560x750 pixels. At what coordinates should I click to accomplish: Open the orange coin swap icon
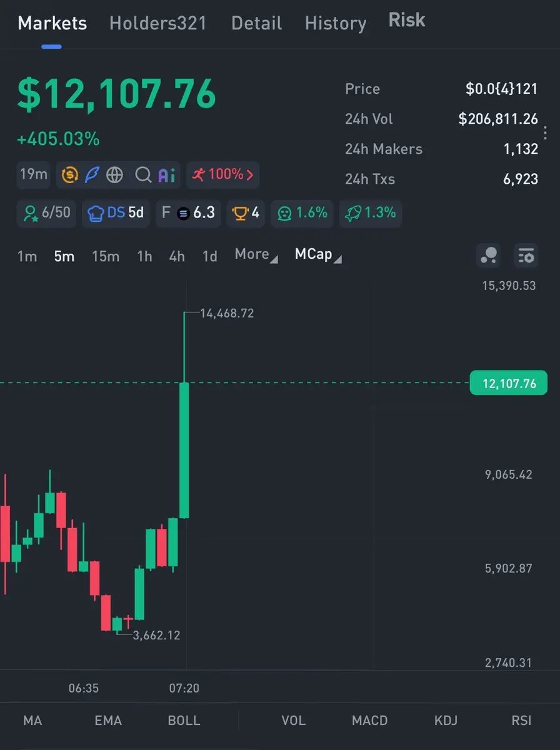(x=70, y=175)
